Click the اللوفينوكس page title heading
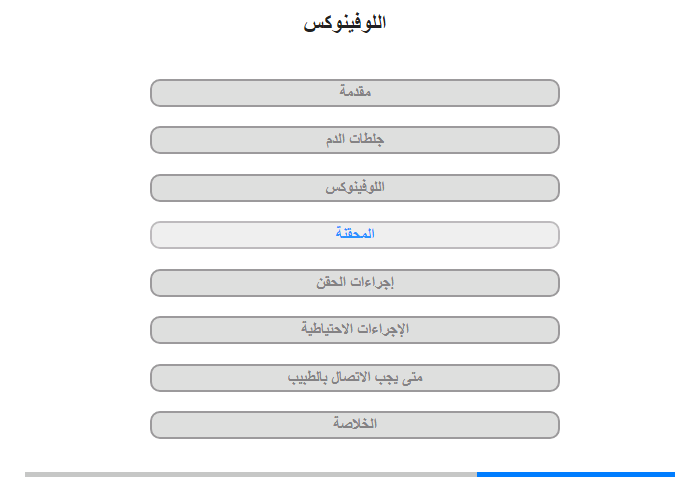Viewport: 700px width, 480px height. point(345,22)
